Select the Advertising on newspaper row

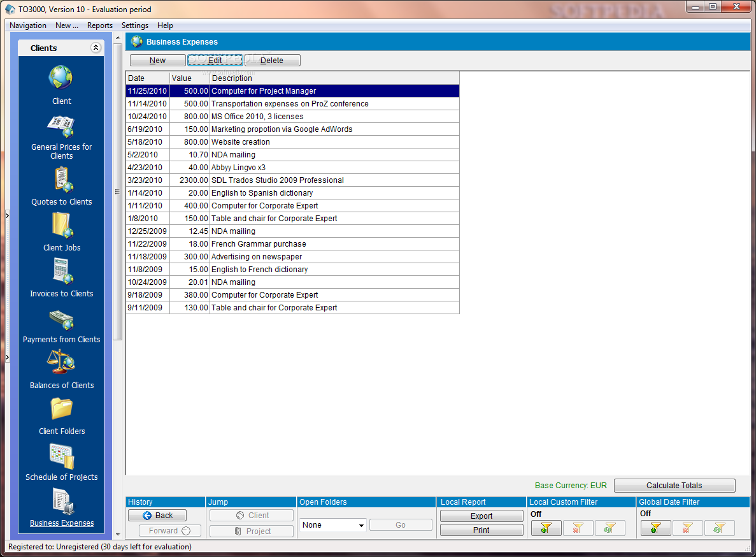(293, 257)
